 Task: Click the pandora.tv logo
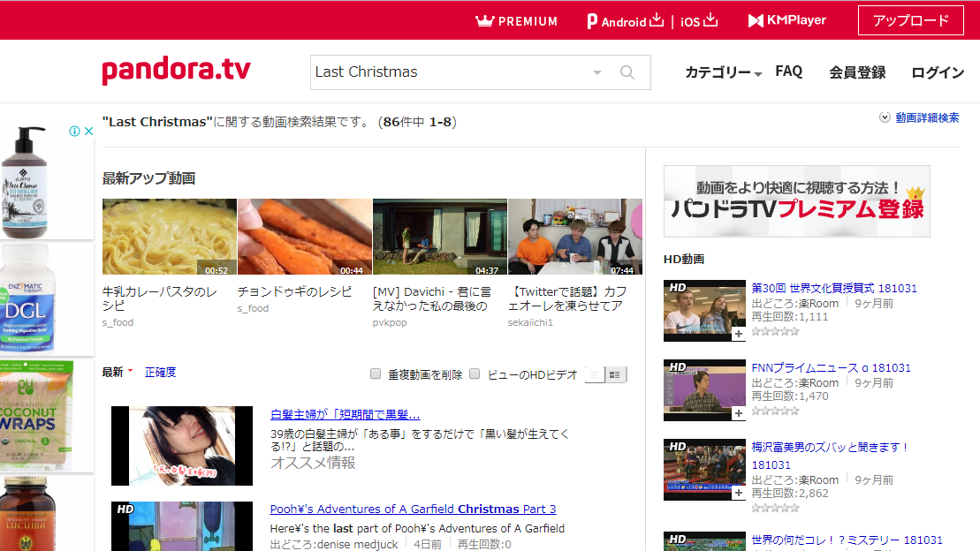point(176,70)
